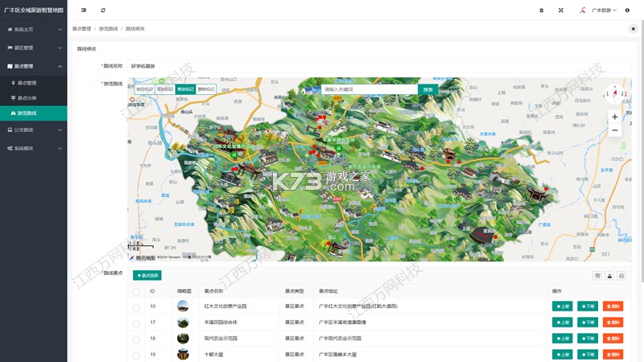
Task: Open table column filter icon
Action: (597, 276)
